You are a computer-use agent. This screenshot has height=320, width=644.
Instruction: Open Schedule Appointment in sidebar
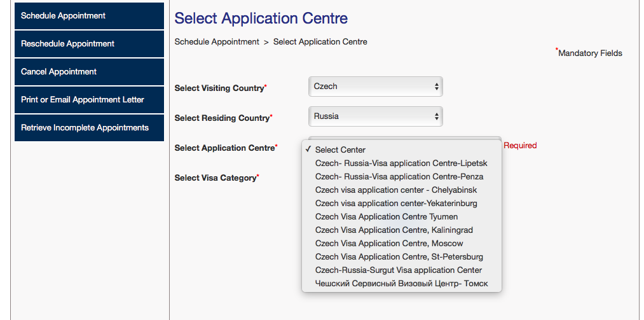89,16
